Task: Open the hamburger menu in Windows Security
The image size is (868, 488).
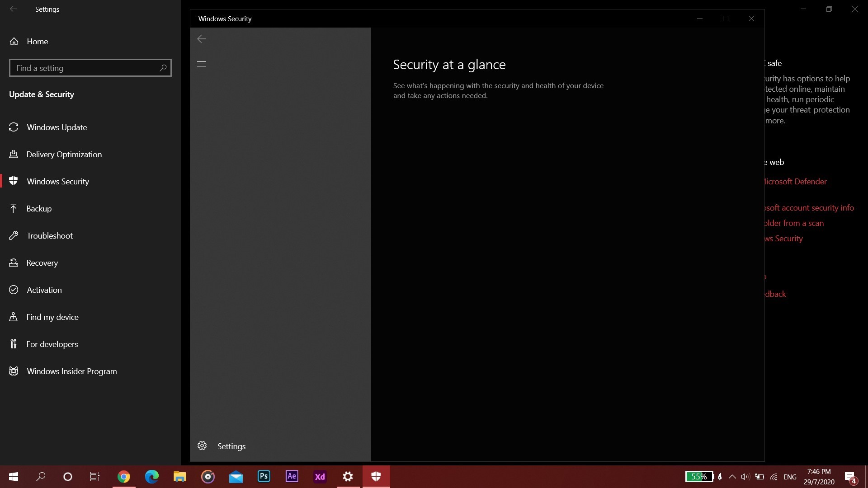Action: (202, 64)
